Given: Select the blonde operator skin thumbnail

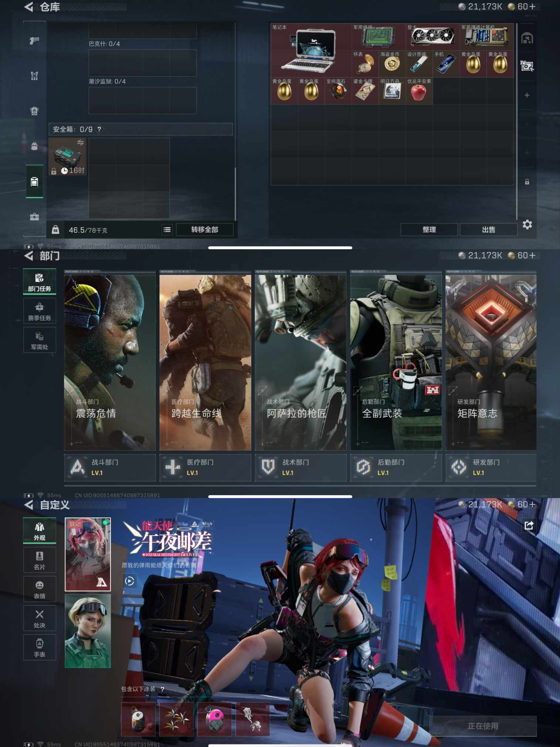Looking at the screenshot, I should [x=88, y=631].
